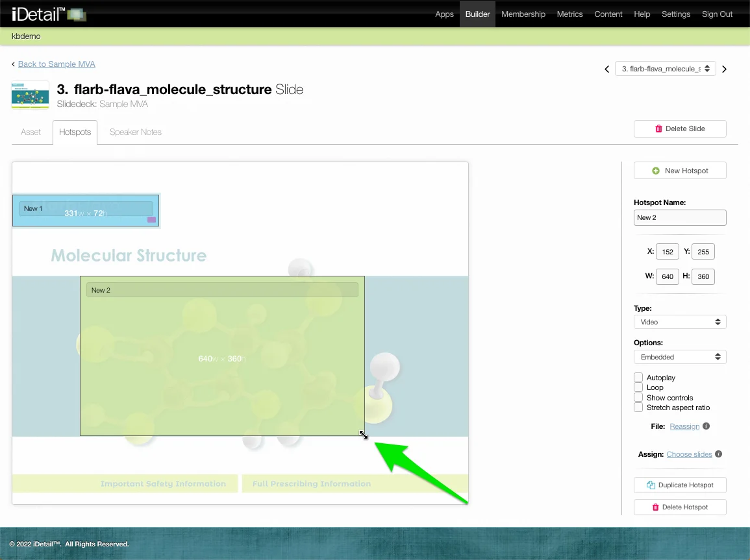Click the W width field
Image resolution: width=750 pixels, height=560 pixels.
(668, 276)
